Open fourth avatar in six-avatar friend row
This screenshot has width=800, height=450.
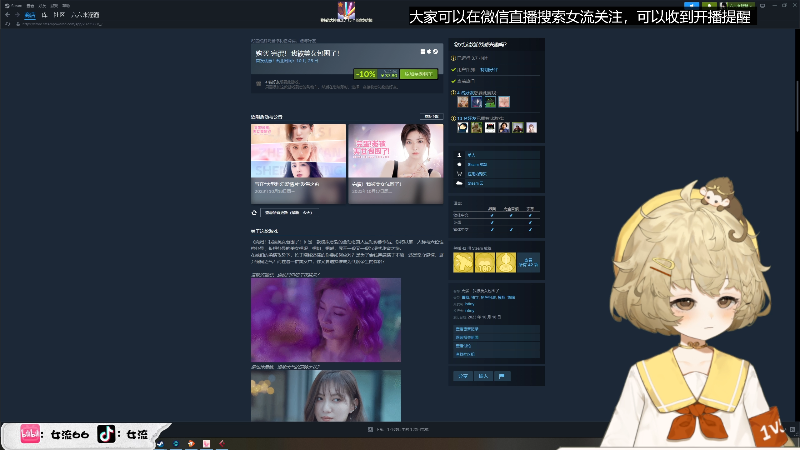[504, 128]
